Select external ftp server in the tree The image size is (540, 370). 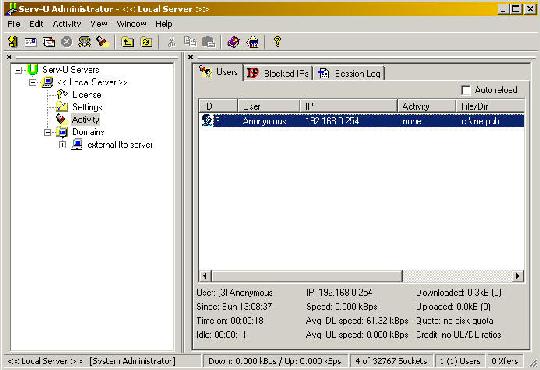pyautogui.click(x=120, y=145)
